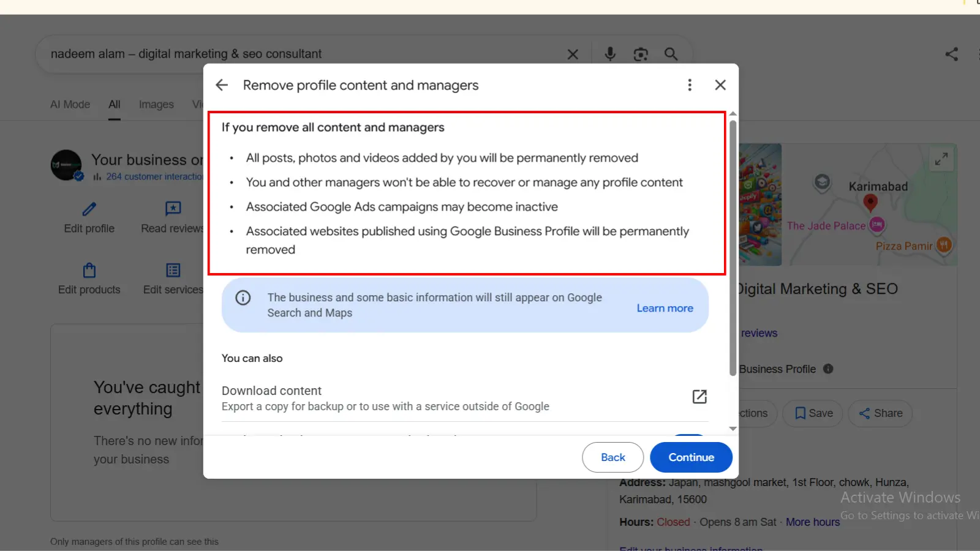Open the Learn more link
The image size is (980, 551).
click(665, 309)
